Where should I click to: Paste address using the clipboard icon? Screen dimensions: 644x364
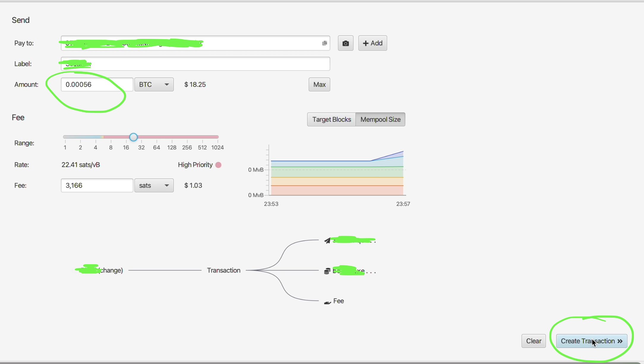(x=324, y=43)
